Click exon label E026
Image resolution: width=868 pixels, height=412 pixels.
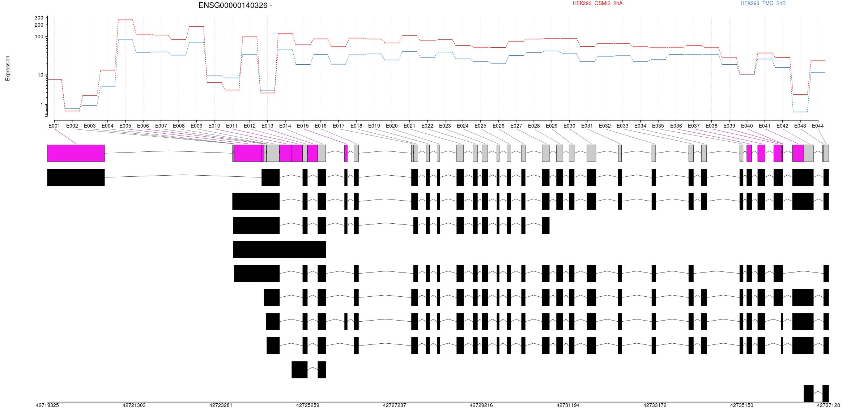498,126
